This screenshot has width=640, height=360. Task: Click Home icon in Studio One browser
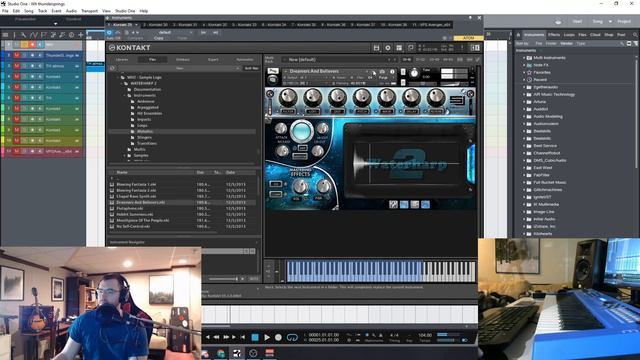(x=518, y=35)
